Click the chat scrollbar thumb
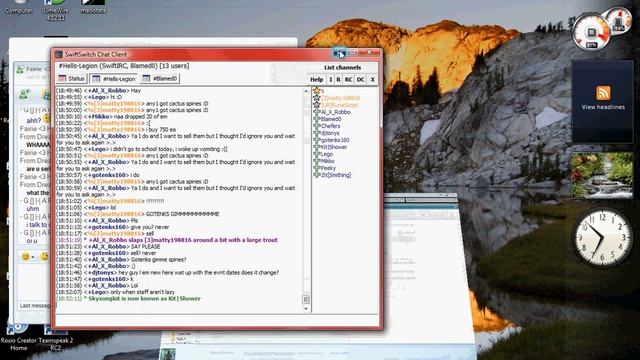 306,300
